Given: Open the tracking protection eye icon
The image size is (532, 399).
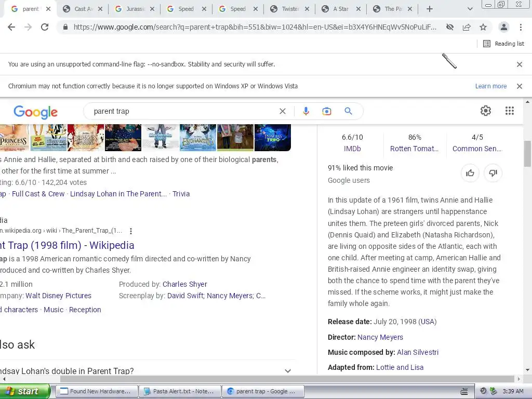Looking at the screenshot, I should point(450,27).
